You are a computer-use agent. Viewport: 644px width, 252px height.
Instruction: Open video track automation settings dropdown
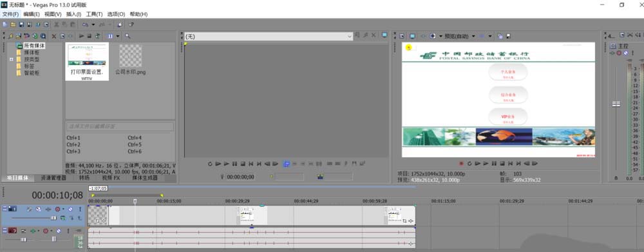(x=63, y=209)
